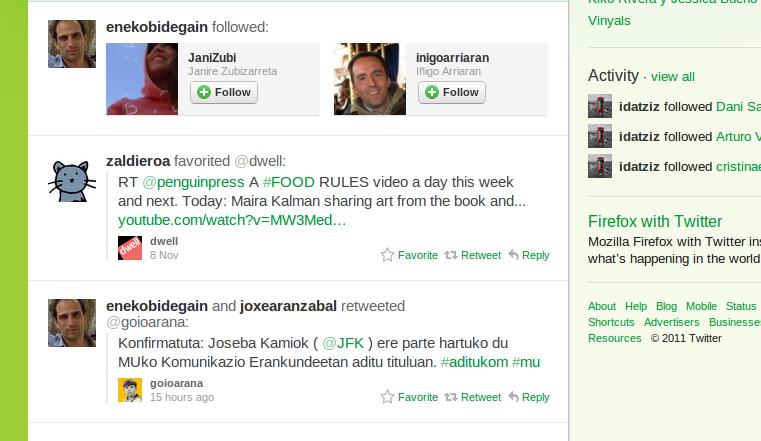This screenshot has width=761, height=441.
Task: Open the dwell red logo avatar
Action: tap(130, 248)
